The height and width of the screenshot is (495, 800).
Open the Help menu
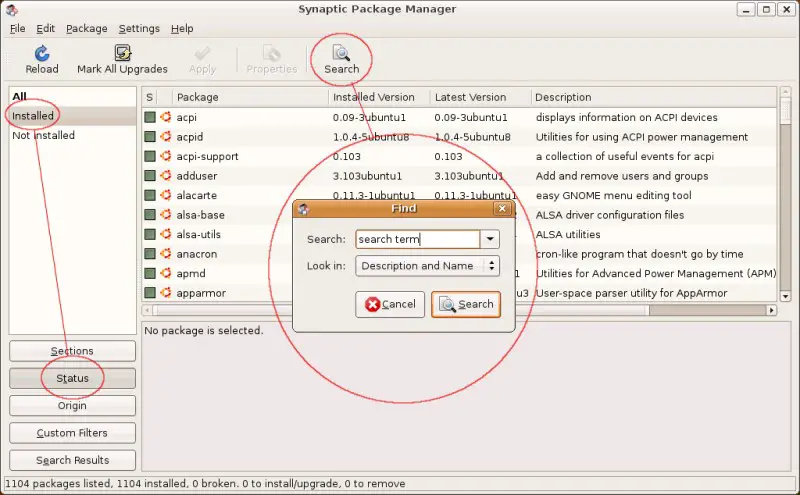[x=182, y=29]
